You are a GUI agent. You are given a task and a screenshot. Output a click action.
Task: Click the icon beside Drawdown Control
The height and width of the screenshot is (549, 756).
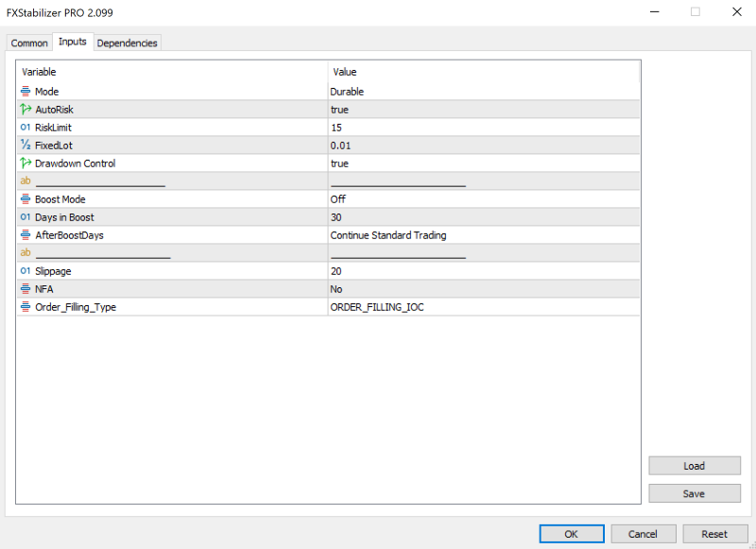(26, 163)
